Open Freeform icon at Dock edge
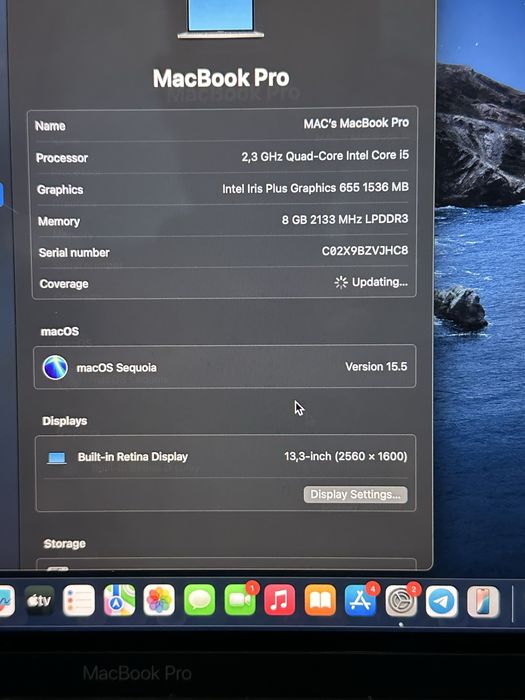Screen dimensions: 525x700 click(x=6, y=601)
